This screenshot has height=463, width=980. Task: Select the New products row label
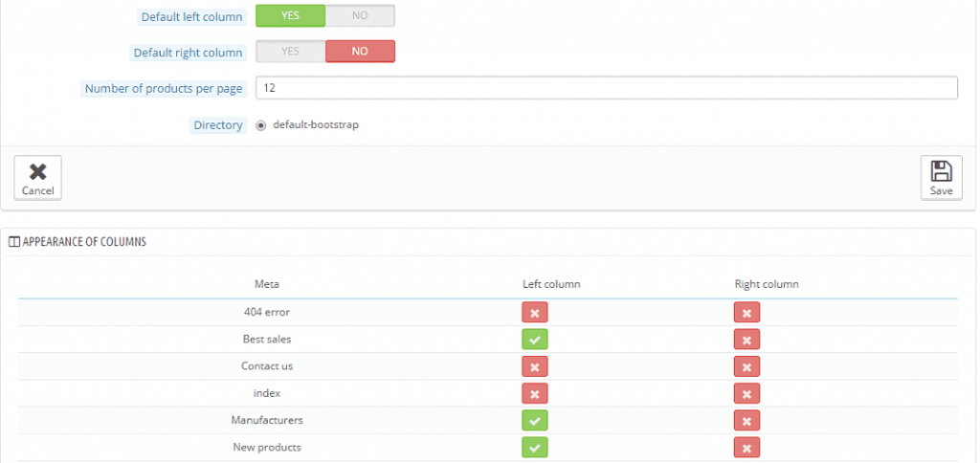pos(267,448)
